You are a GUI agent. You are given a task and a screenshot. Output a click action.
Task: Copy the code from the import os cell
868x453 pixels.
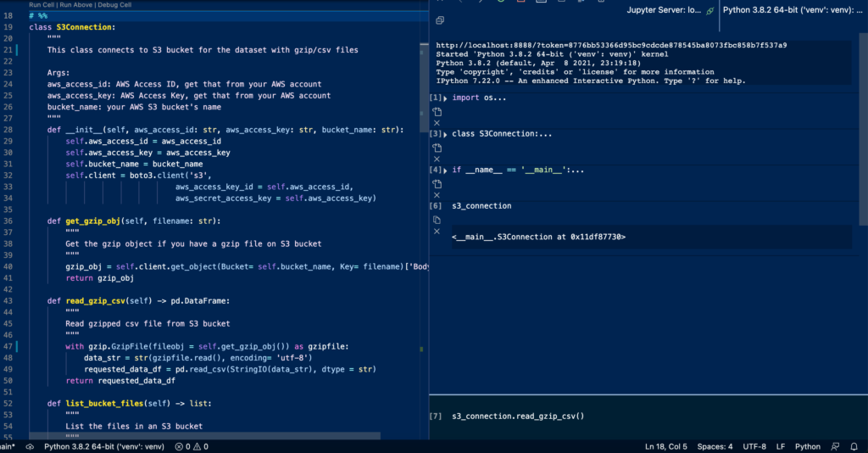[x=437, y=111]
